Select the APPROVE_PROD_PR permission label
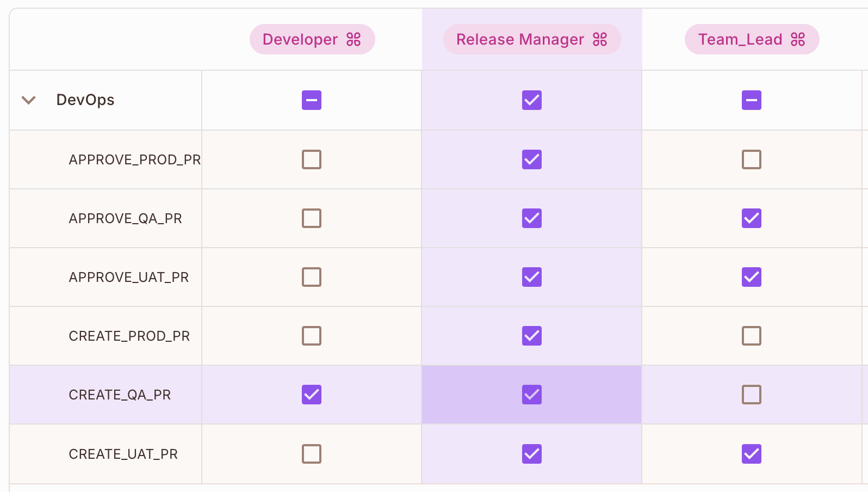 tap(135, 159)
